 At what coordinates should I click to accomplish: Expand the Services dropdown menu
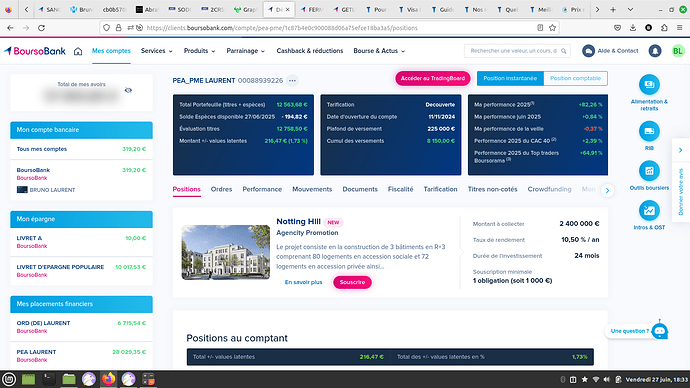[157, 51]
